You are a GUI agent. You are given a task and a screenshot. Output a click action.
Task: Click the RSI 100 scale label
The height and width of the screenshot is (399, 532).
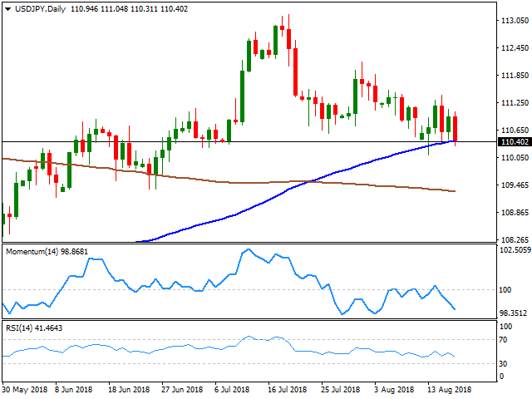pos(505,327)
